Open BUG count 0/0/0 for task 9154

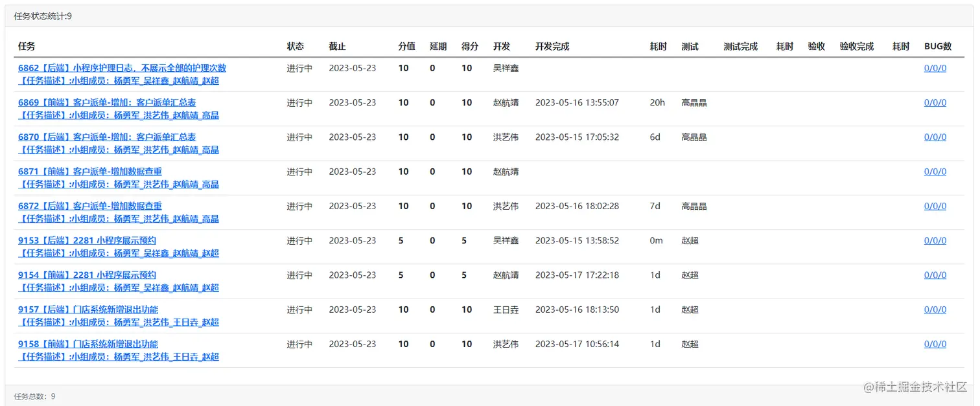point(935,275)
